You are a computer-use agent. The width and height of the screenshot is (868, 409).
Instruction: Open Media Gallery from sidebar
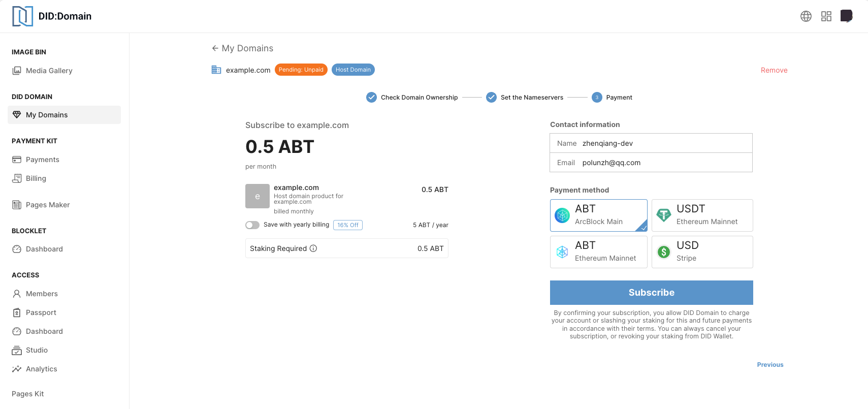click(49, 71)
